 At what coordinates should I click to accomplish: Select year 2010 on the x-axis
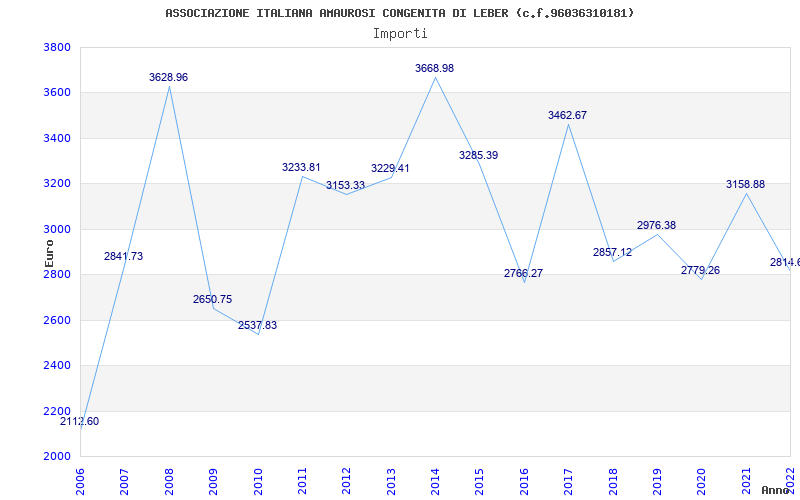pyautogui.click(x=257, y=481)
